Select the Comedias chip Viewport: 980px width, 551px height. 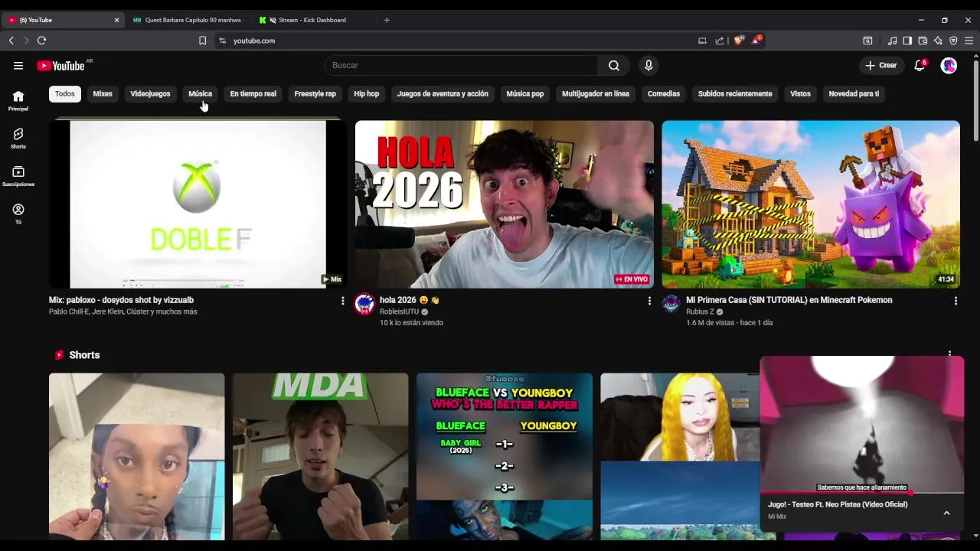[663, 94]
